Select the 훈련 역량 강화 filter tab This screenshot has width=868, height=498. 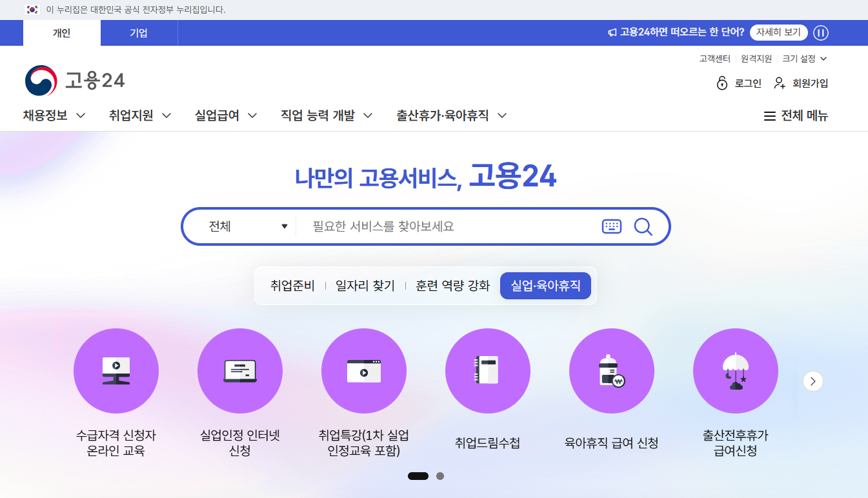[x=452, y=285]
